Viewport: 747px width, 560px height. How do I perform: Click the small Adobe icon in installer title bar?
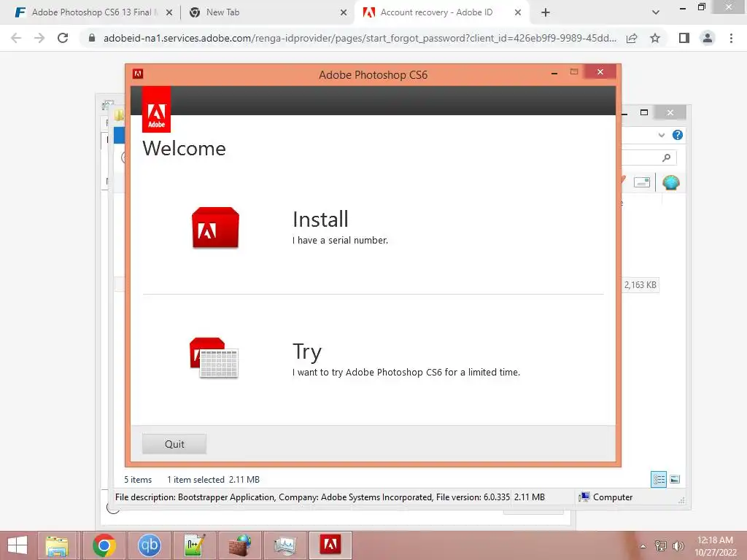[x=138, y=74]
